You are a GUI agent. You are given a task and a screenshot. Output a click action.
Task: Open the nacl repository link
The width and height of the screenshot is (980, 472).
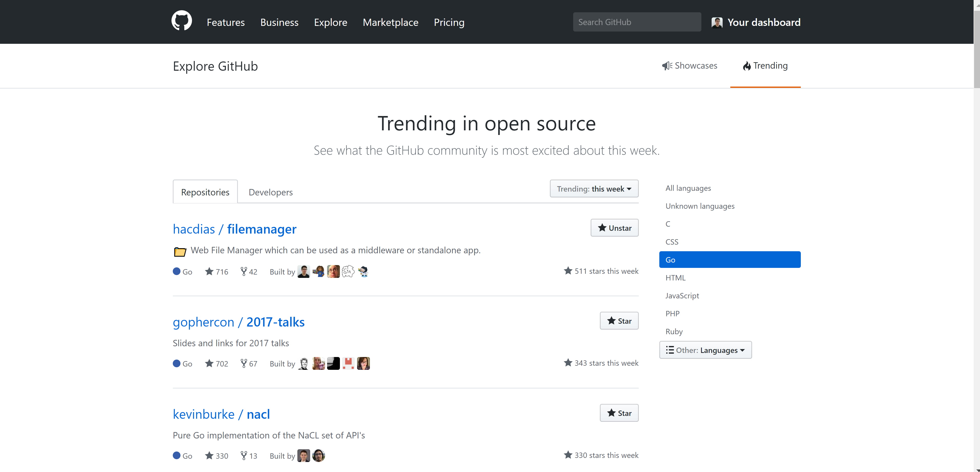258,414
